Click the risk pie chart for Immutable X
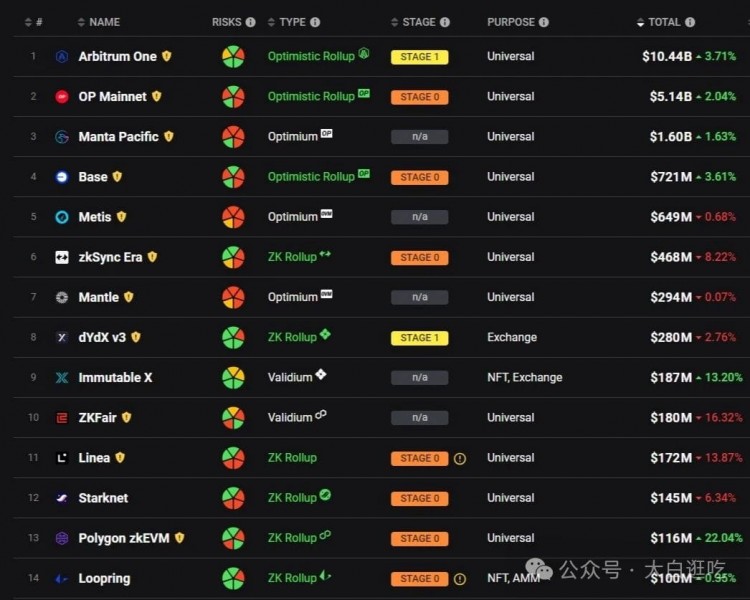 coord(233,378)
